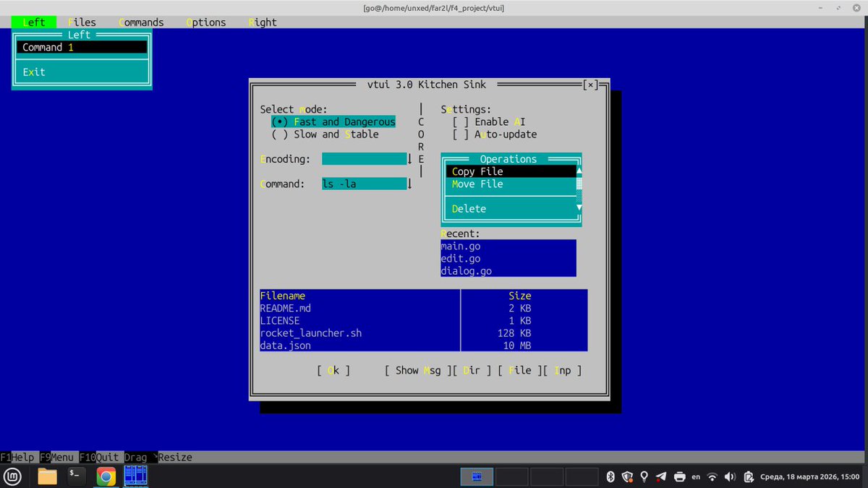The width and height of the screenshot is (868, 488).
Task: Open the calendar from the date and time
Action: [809, 477]
